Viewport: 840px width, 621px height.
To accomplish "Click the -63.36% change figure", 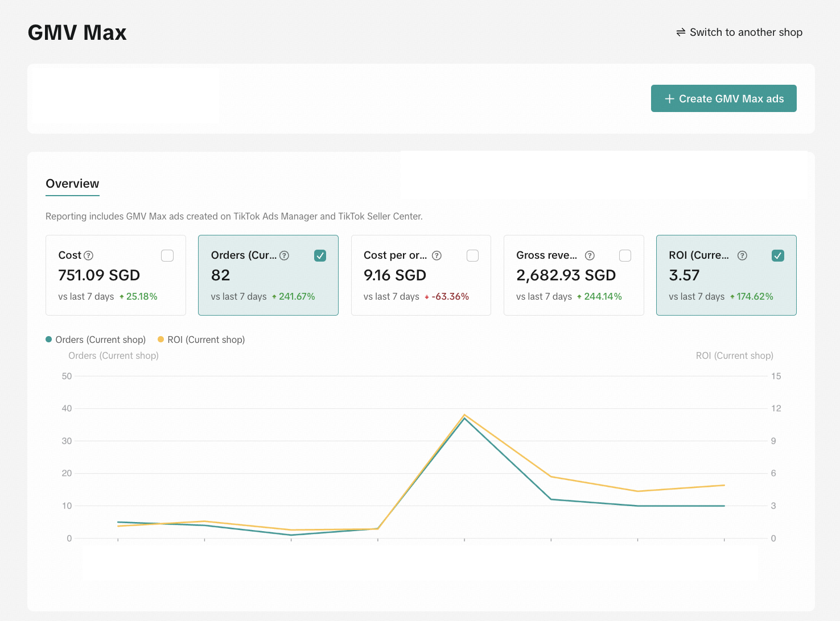I will coord(450,297).
